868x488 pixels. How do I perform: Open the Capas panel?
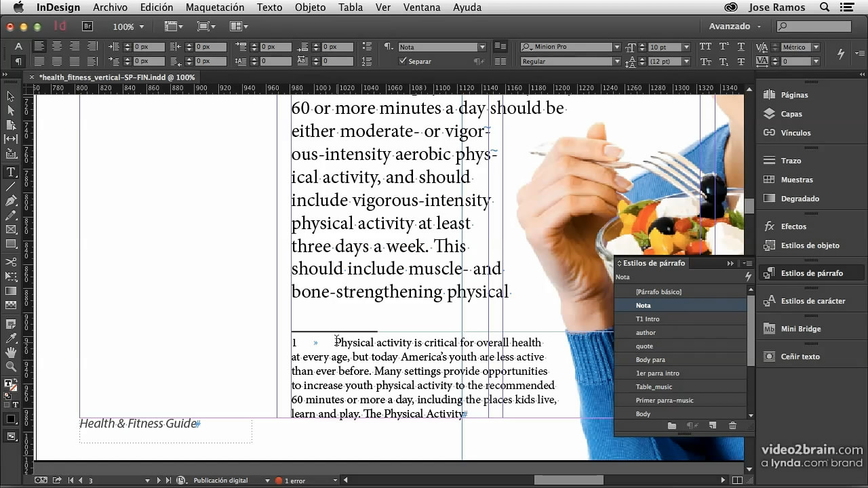coord(791,114)
